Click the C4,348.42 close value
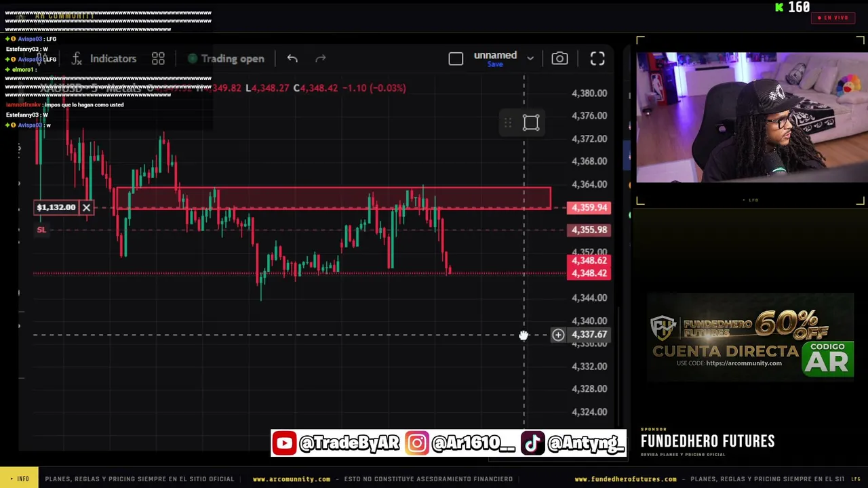 (x=315, y=88)
